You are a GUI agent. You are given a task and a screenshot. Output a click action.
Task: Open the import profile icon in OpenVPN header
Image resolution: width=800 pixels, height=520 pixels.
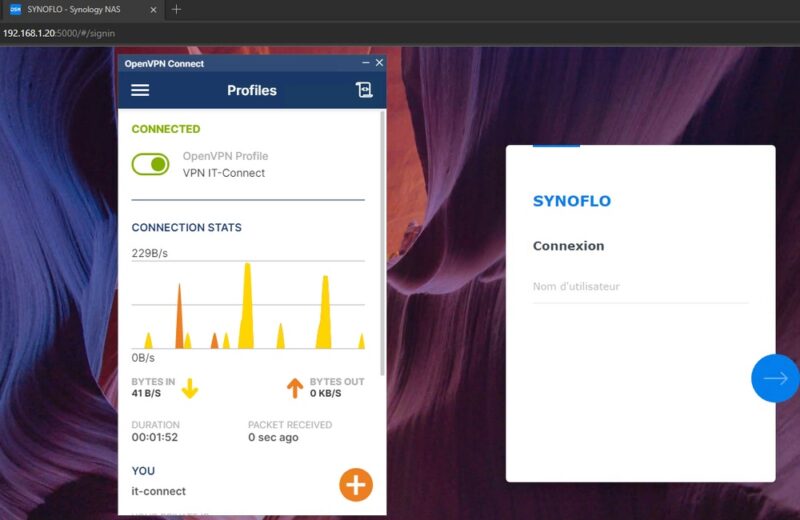coord(364,90)
